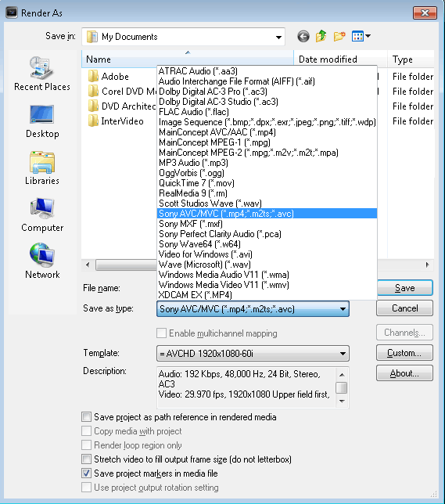Viewport: 445px width, 504px height.
Task: Toggle Copy media with project
Action: pos(86,431)
